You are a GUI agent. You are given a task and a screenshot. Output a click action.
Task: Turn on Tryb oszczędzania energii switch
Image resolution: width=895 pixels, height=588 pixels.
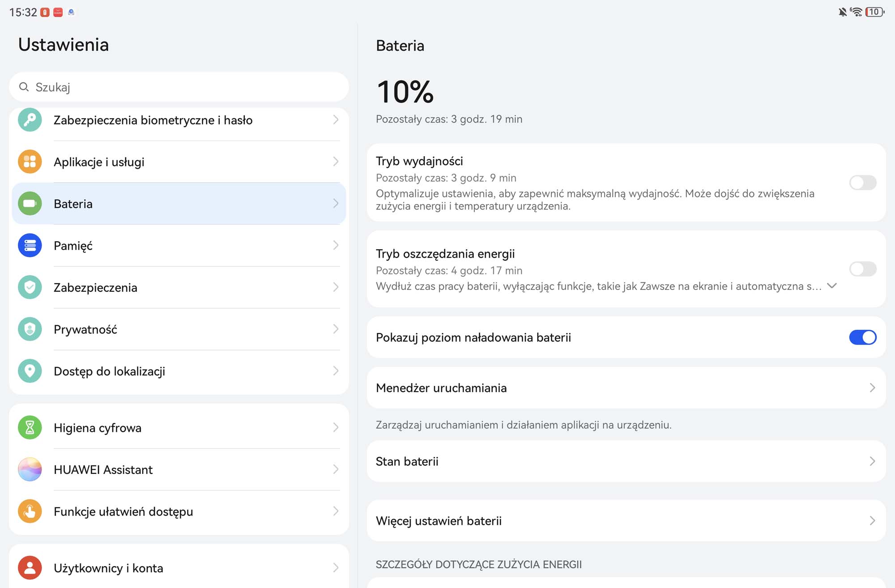[x=862, y=269]
